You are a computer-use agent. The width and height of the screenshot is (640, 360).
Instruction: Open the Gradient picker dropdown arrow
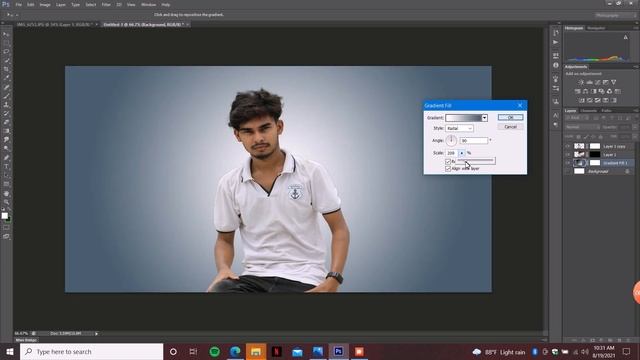pyautogui.click(x=484, y=118)
